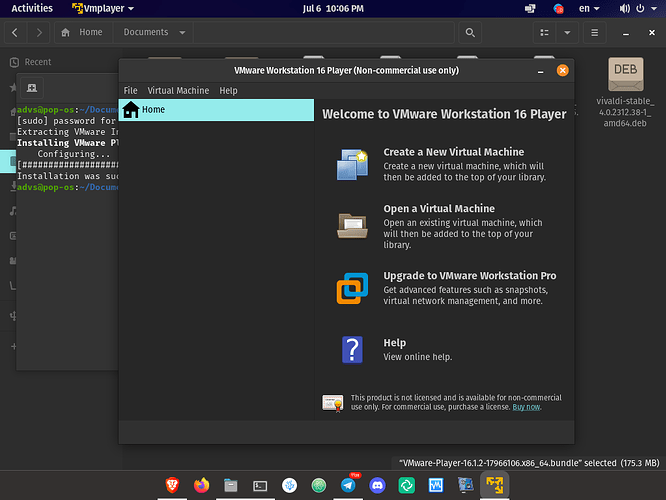Viewport: 666px width, 500px height.
Task: Click the Create a New Virtual Machine icon
Action: point(352,165)
